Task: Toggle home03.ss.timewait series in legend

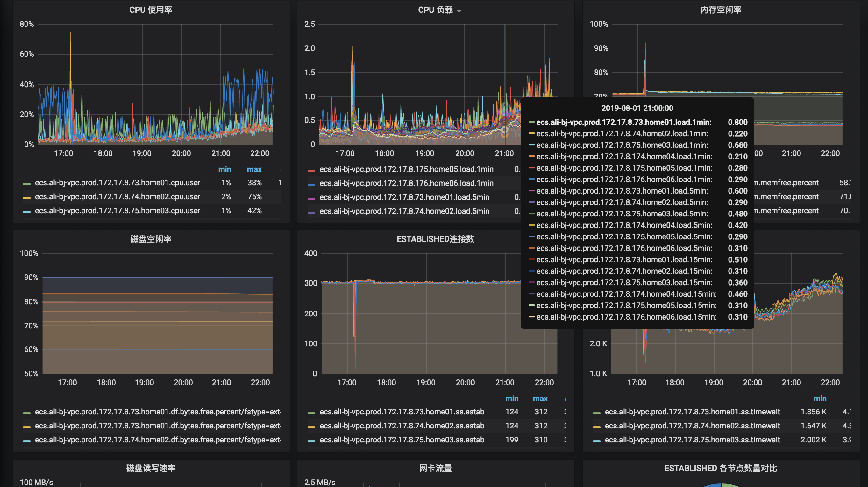Action: tap(692, 440)
